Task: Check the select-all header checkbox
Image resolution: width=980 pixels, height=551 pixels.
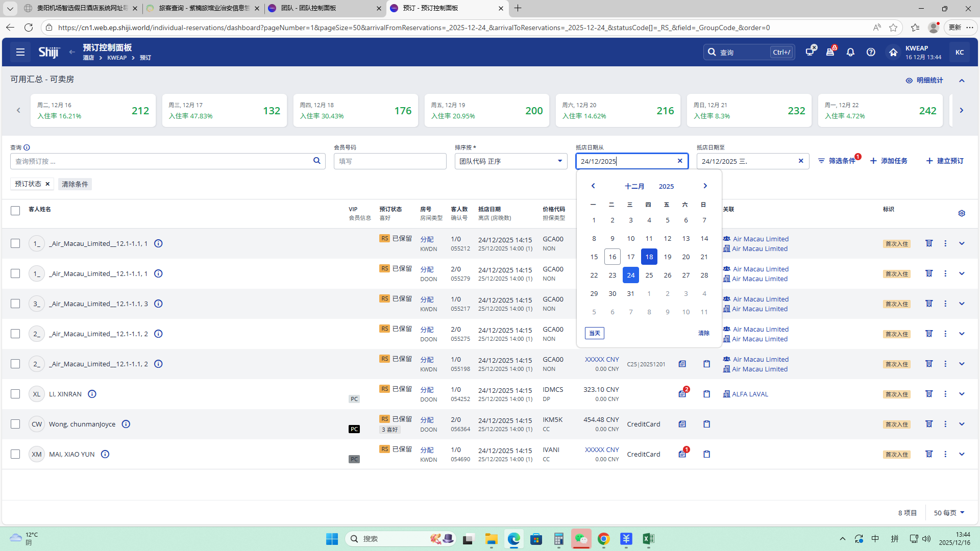Action: [15, 210]
